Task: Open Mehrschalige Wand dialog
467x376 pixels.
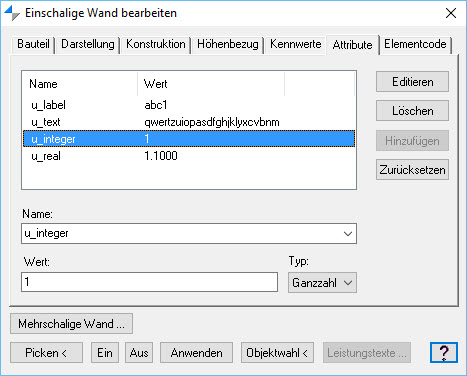Action: (x=71, y=324)
